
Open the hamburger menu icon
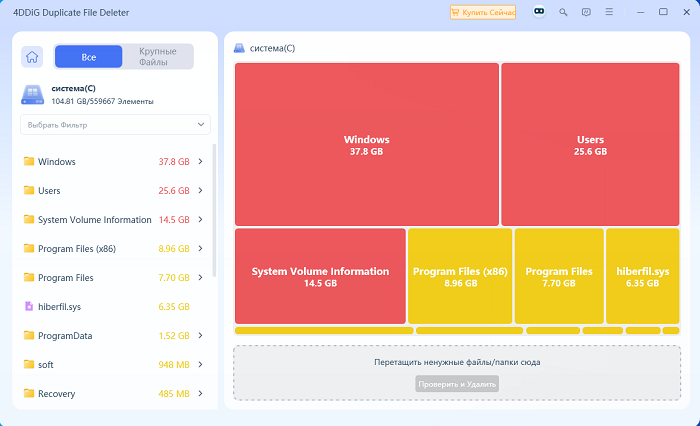(609, 12)
